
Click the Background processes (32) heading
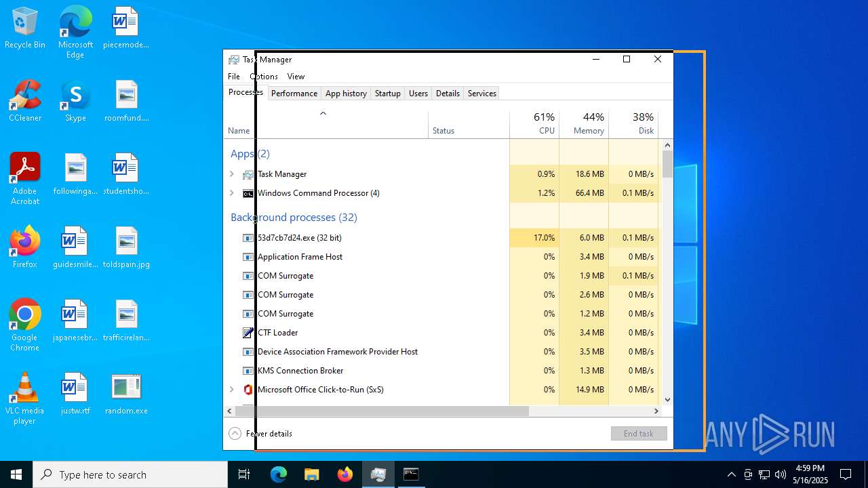294,218
